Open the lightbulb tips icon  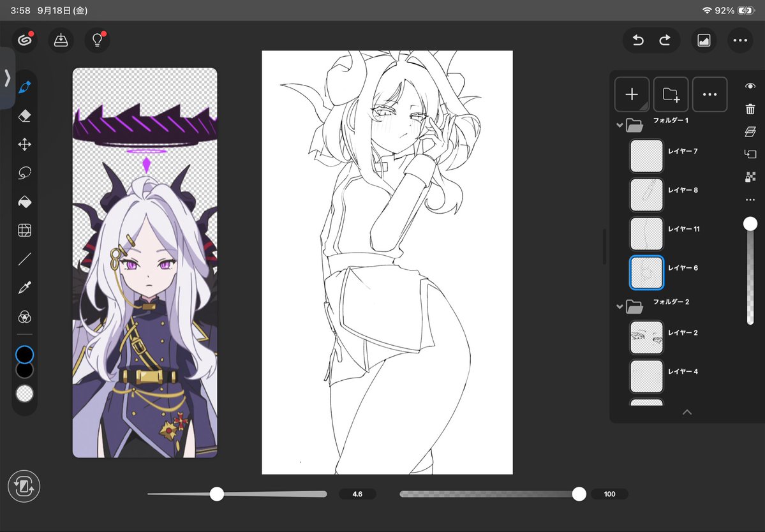[97, 40]
